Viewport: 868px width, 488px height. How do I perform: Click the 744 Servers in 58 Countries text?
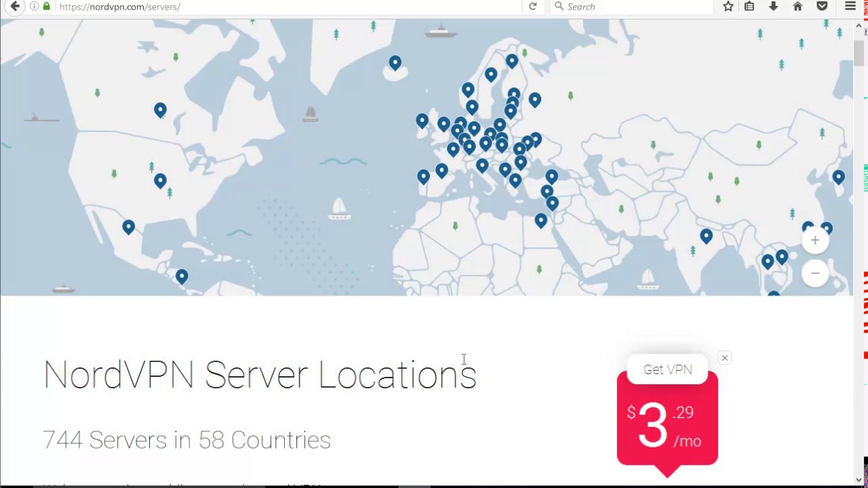click(x=186, y=440)
